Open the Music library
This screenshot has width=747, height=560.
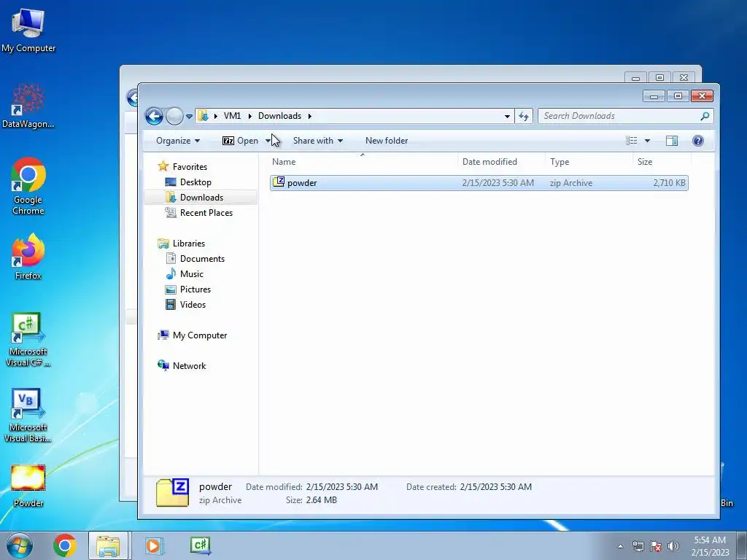pyautogui.click(x=192, y=274)
